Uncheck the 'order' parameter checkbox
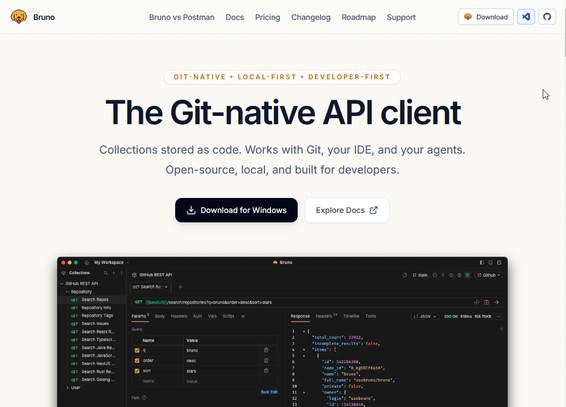The width and height of the screenshot is (566, 407). [x=137, y=360]
